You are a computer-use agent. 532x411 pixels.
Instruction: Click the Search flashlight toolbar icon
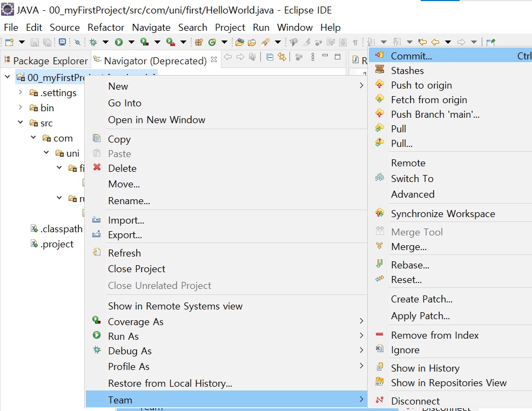pos(265,42)
